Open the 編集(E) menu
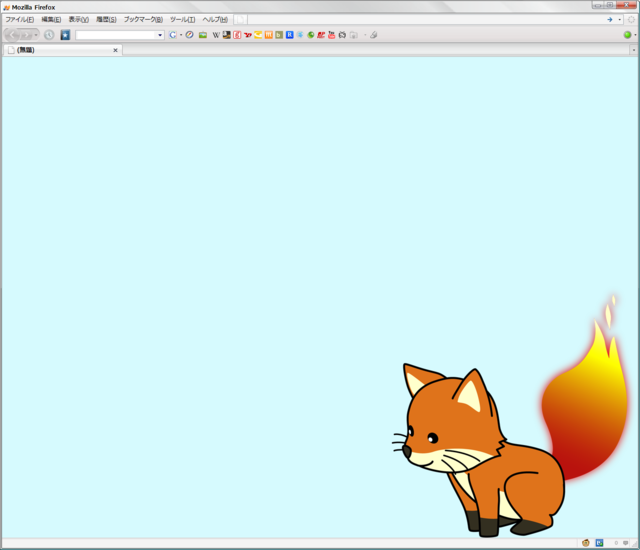Screen dimensions: 640x550 [51, 20]
